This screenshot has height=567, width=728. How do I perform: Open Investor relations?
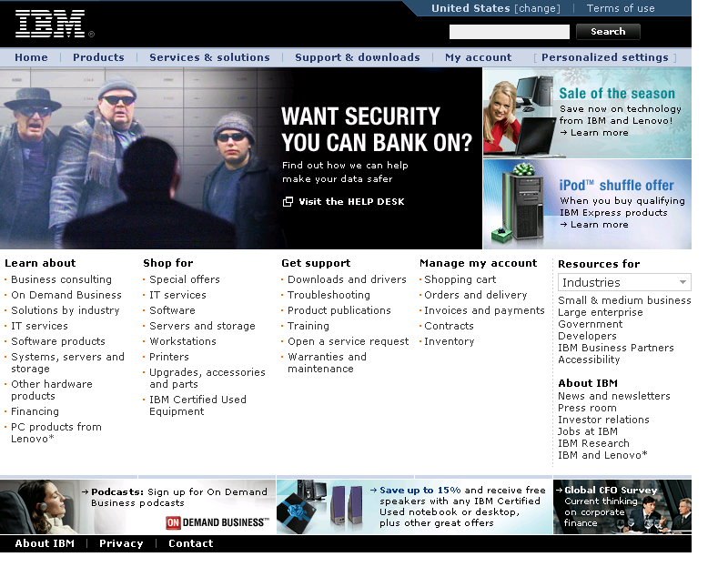(x=603, y=420)
